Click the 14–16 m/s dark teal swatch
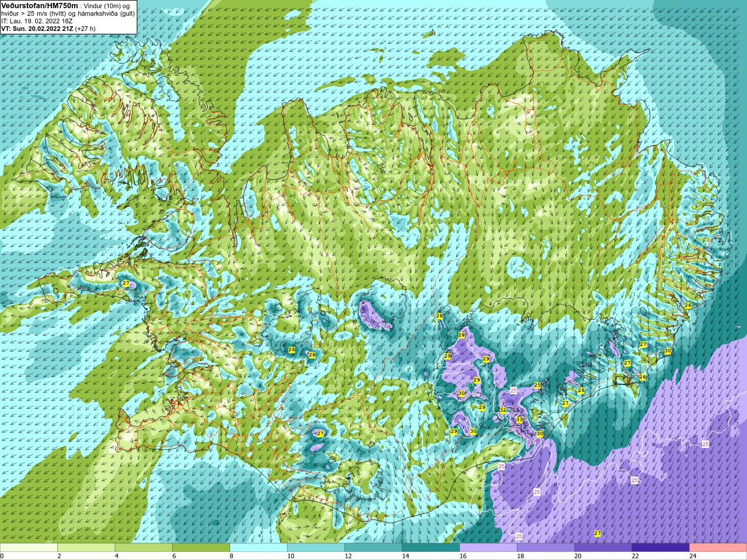Image resolution: width=747 pixels, height=560 pixels. point(431,548)
